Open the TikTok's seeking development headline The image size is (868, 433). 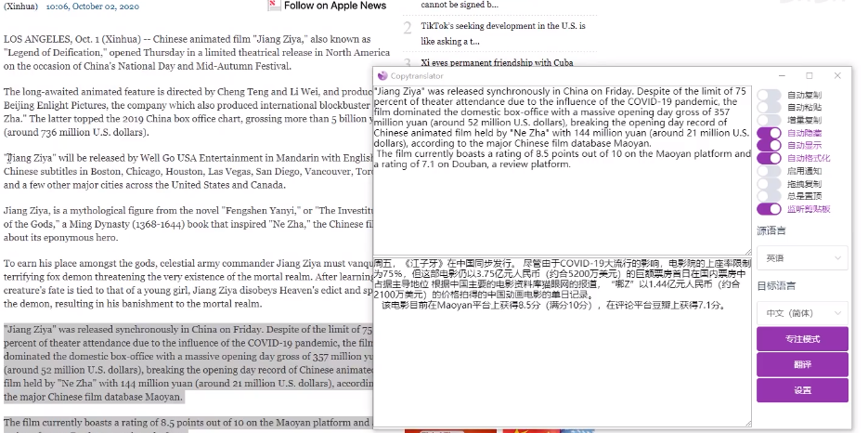click(x=502, y=33)
